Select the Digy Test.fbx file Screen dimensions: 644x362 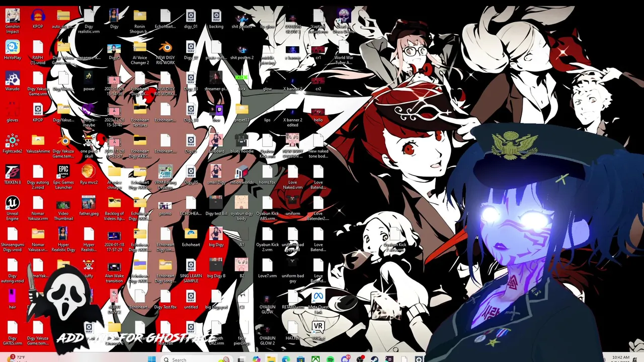point(165,300)
